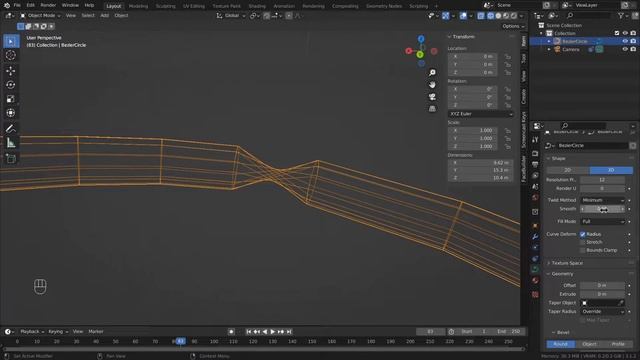Click the Pan view hand icon
The image size is (640, 360).
[432, 84]
